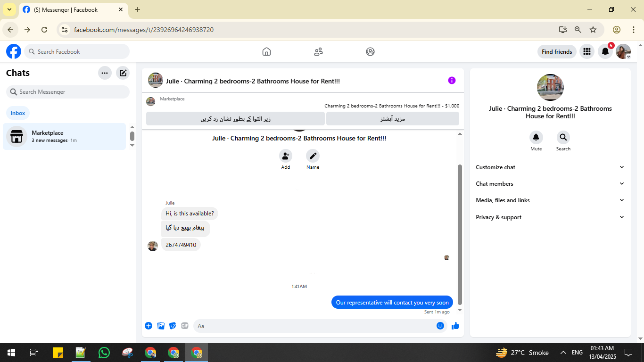Open Task View on the taskbar
The image size is (644, 362).
click(x=34, y=353)
